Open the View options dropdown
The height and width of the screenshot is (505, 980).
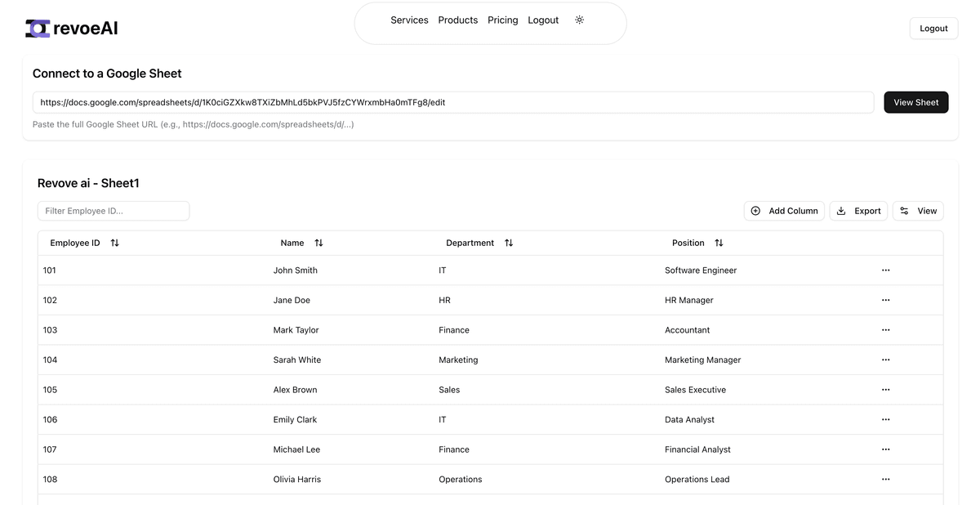[x=918, y=211]
